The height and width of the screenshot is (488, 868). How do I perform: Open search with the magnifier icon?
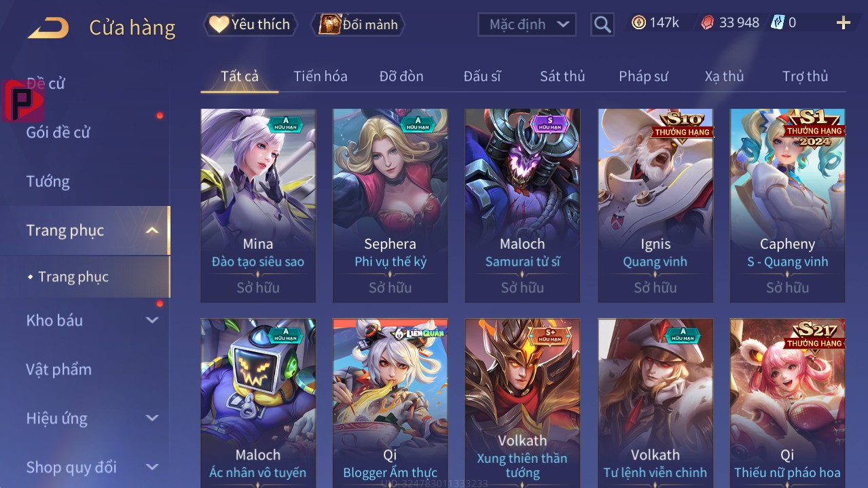coord(602,24)
